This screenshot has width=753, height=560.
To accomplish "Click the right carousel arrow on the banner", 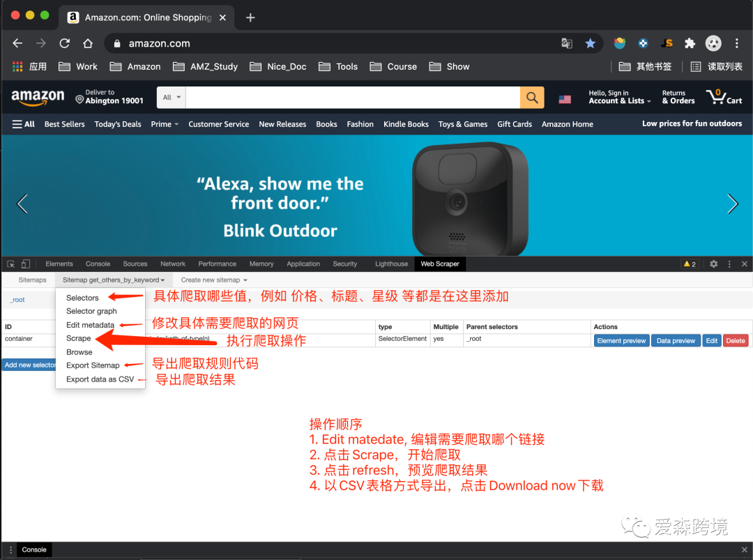I will [733, 204].
